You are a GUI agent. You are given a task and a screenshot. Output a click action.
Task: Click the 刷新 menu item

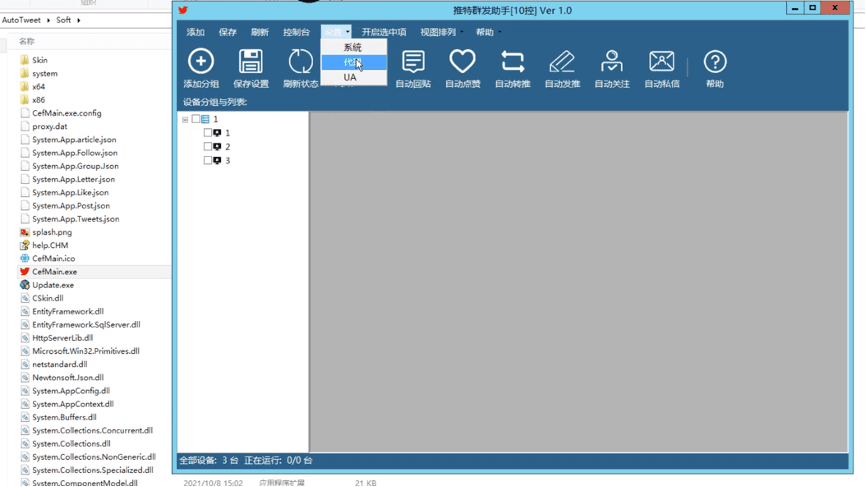click(x=260, y=32)
